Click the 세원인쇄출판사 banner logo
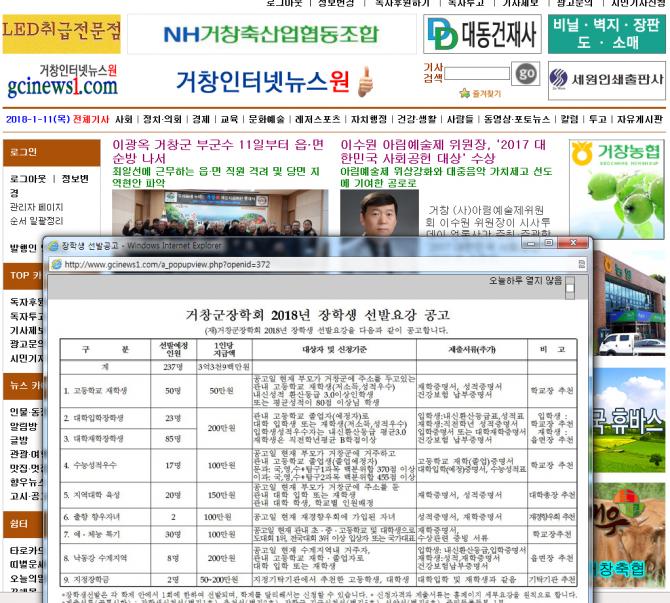 pos(606,79)
